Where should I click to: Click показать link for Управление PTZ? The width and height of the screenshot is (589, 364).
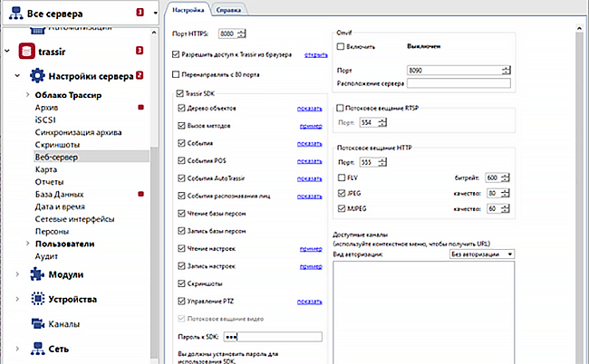tap(310, 302)
